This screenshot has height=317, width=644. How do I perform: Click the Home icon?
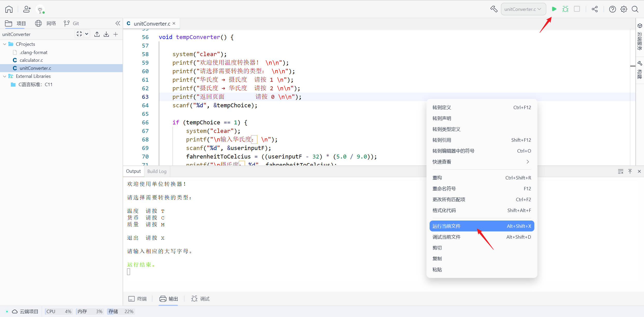pos(9,9)
